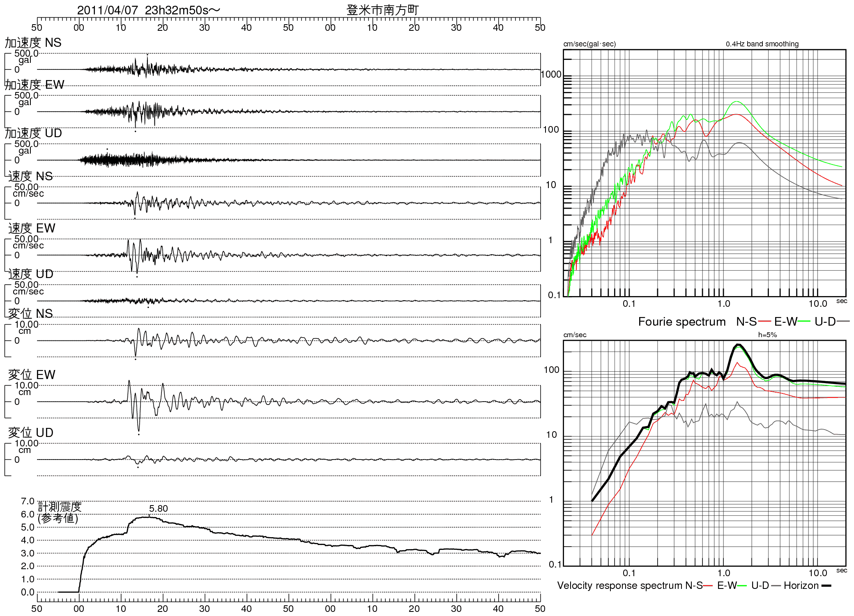Click the h=5% damping label
This screenshot has width=854, height=616.
(767, 335)
